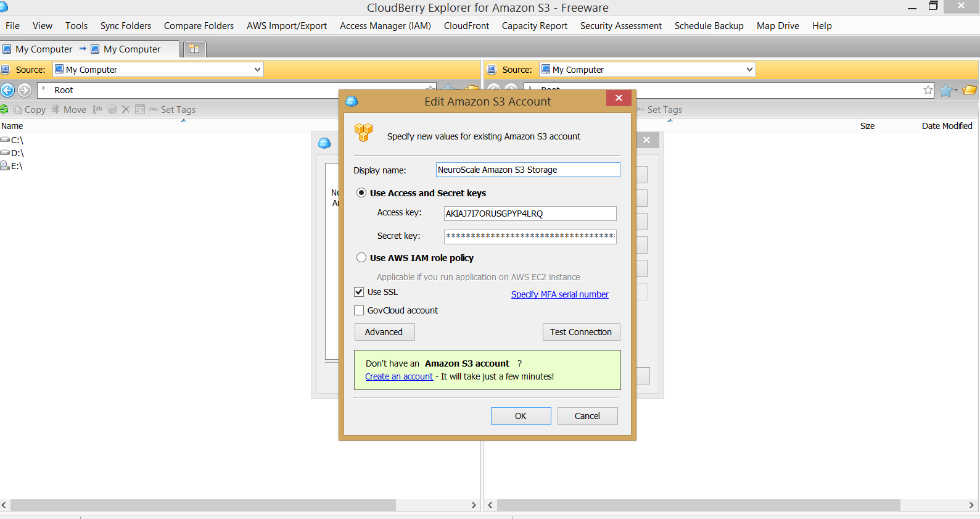Open the right pane blue favorites menu
The width and height of the screenshot is (980, 519).
coord(949,90)
